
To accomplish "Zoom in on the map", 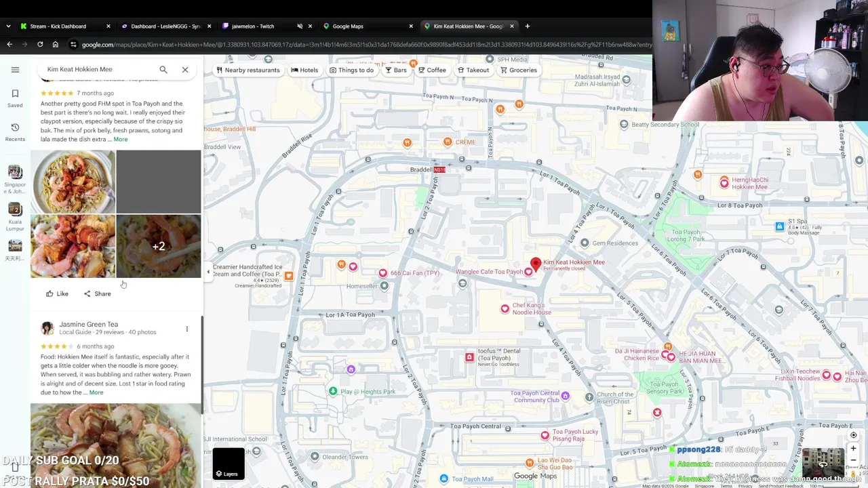I will point(854,448).
